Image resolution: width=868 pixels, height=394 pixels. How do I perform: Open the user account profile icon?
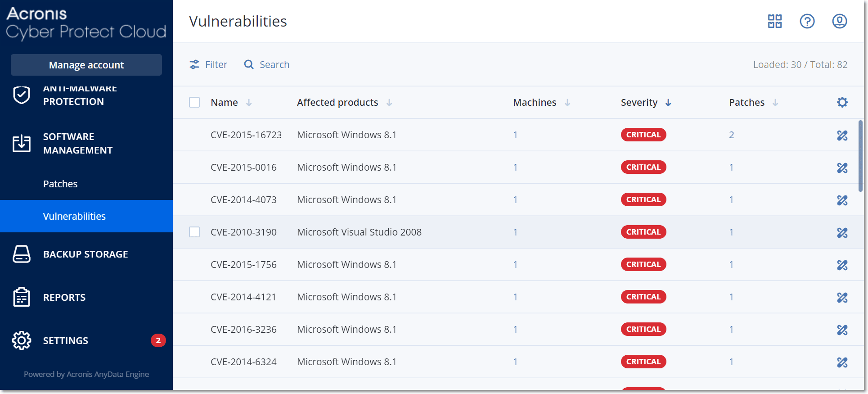pos(839,21)
